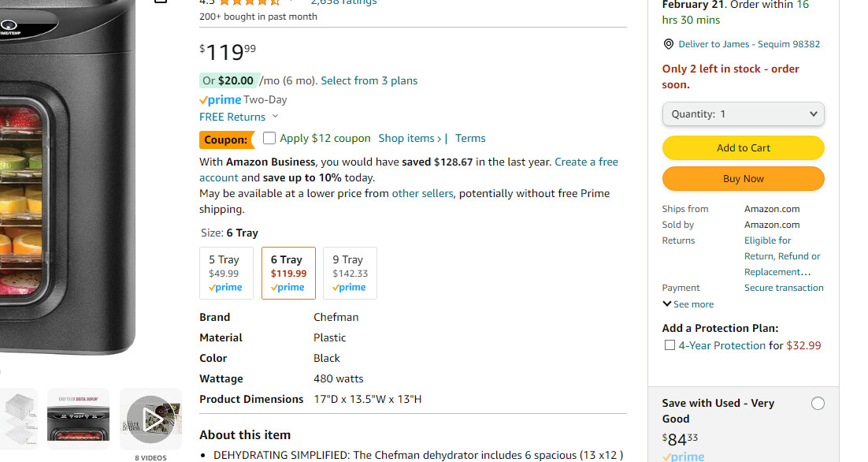Image resolution: width=868 pixels, height=462 pixels.
Task: Open the trays product thumbnail
Action: 18,419
